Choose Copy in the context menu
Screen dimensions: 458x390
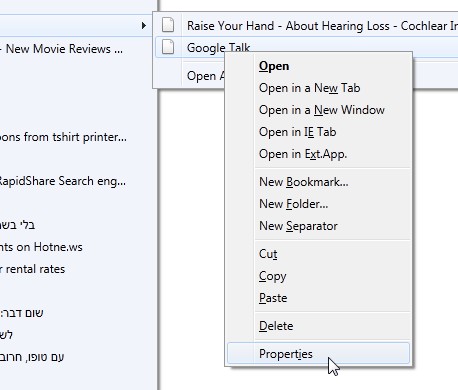tap(318, 276)
